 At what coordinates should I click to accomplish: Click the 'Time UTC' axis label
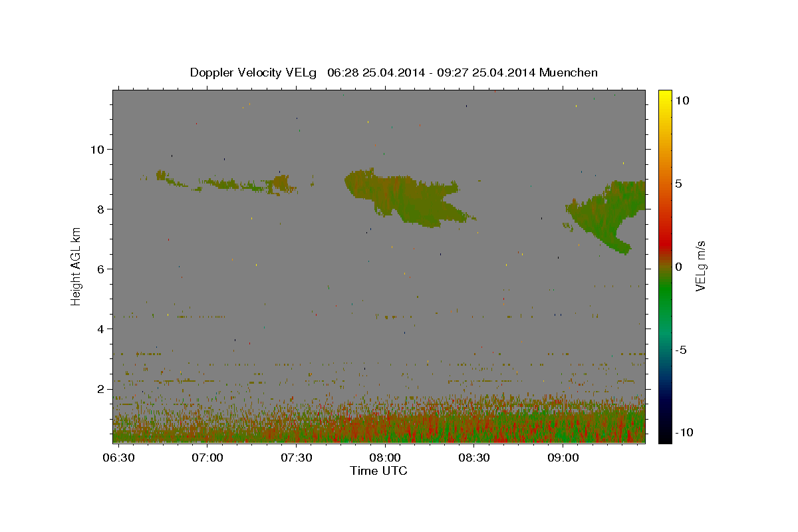378,471
